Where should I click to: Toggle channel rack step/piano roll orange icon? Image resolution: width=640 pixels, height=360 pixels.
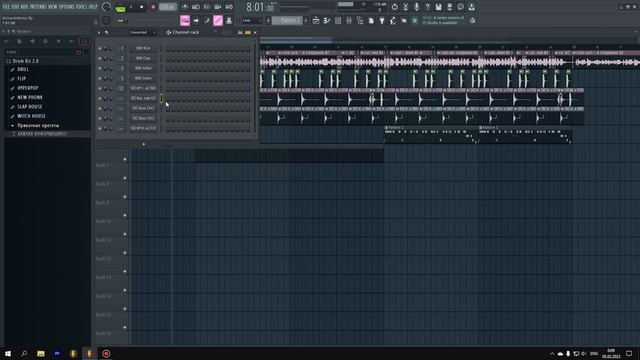[x=248, y=32]
